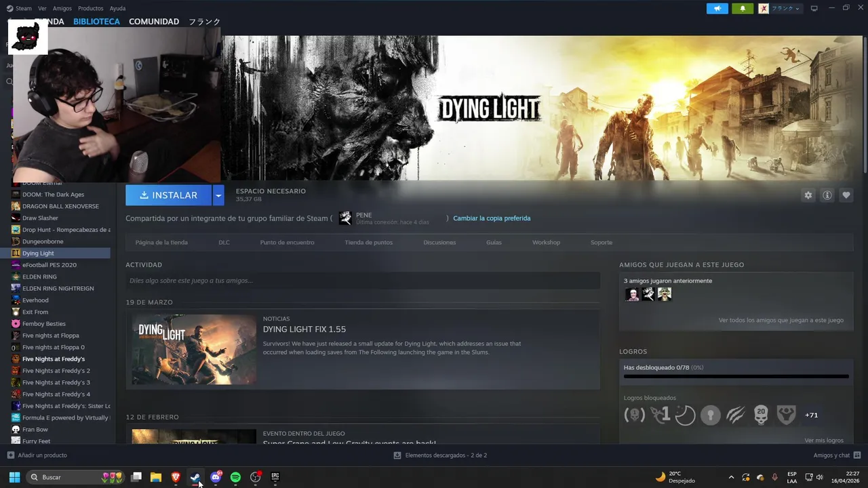Open Brave browser from taskbar

click(176, 477)
